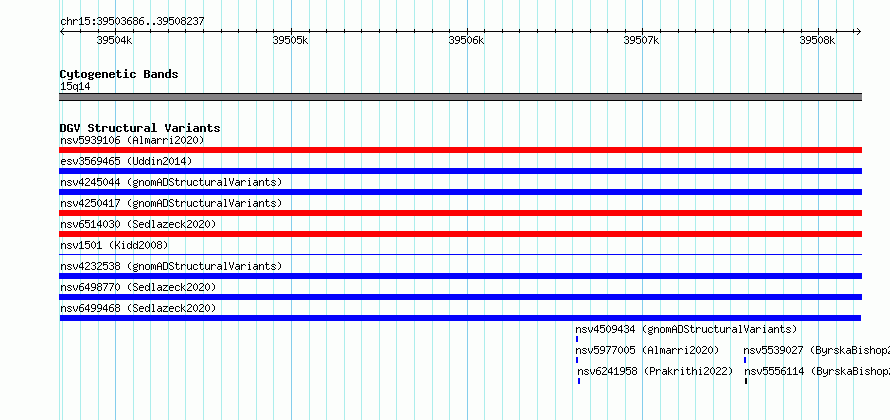This screenshot has width=890, height=420.
Task: Open the nsv6241958 (Prakrithi2022) label
Action: click(656, 371)
